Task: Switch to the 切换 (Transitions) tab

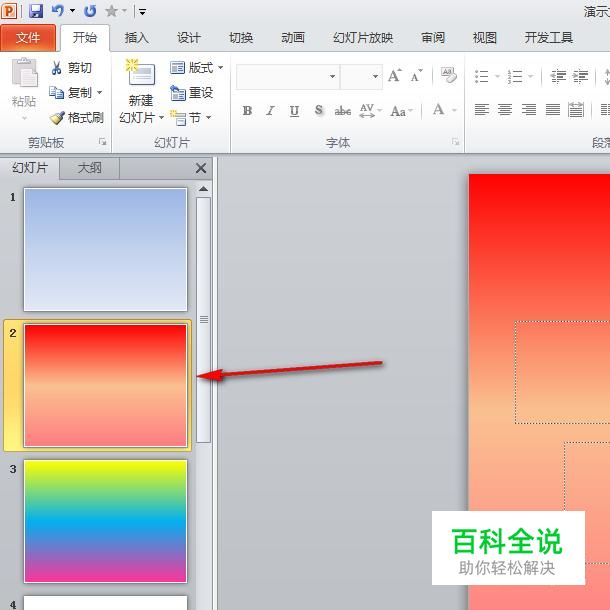Action: coord(241,38)
